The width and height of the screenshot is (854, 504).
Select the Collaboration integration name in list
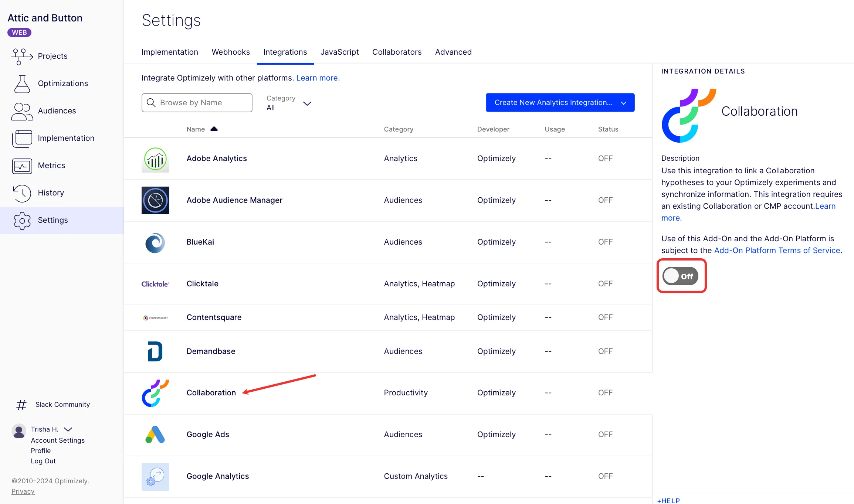coord(211,393)
